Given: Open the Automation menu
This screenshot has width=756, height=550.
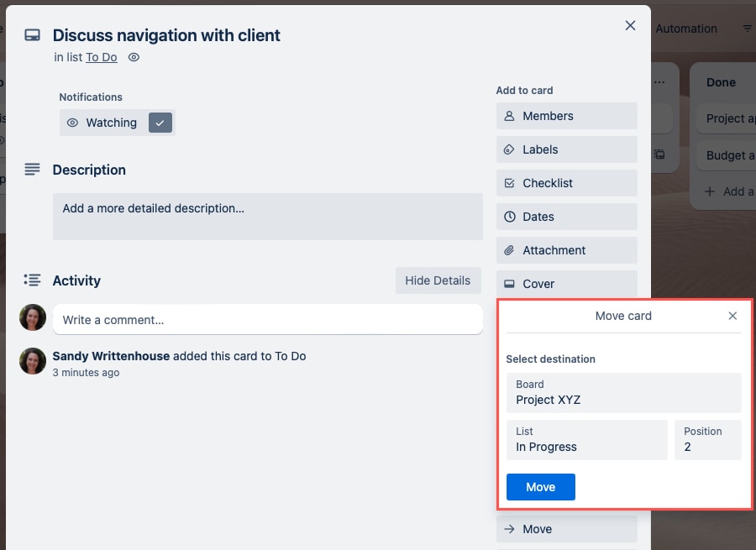Looking at the screenshot, I should click(686, 28).
